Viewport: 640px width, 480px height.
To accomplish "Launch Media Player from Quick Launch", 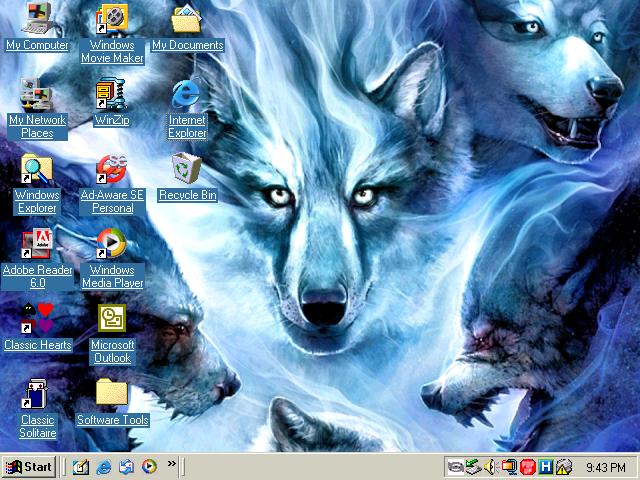I will tap(149, 467).
